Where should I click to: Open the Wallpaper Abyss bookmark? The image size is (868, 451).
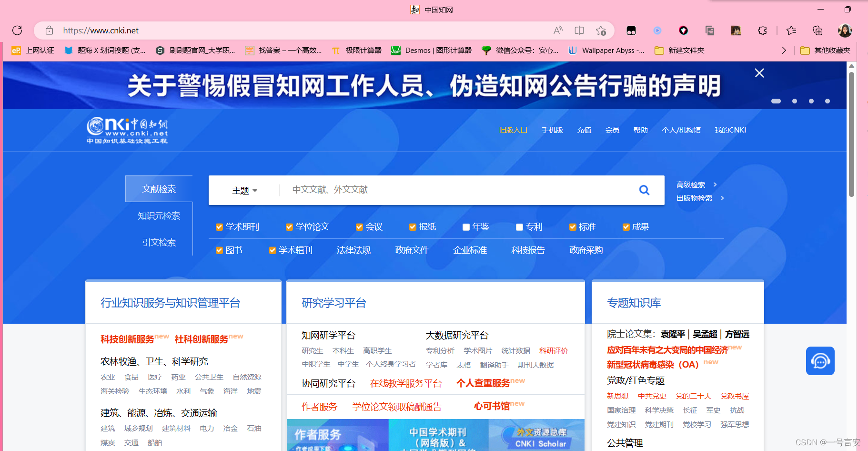click(x=606, y=51)
